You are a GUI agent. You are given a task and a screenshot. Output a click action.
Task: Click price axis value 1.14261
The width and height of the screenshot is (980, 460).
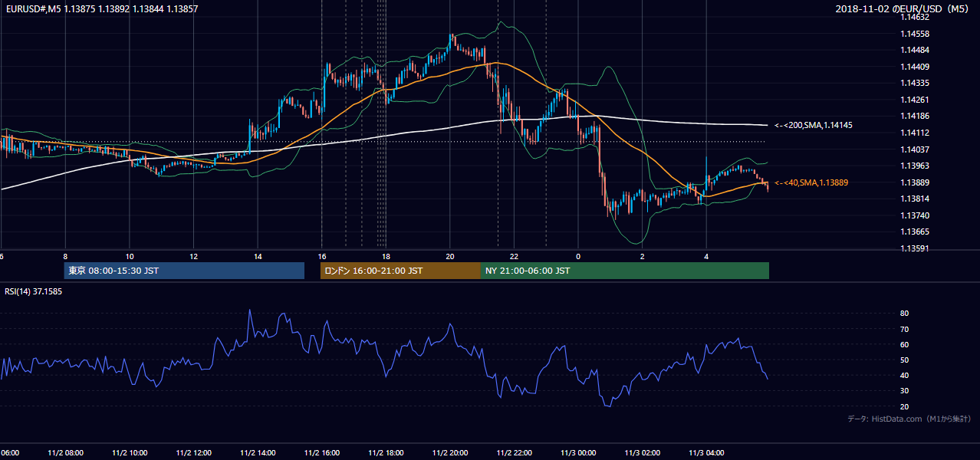coord(915,100)
